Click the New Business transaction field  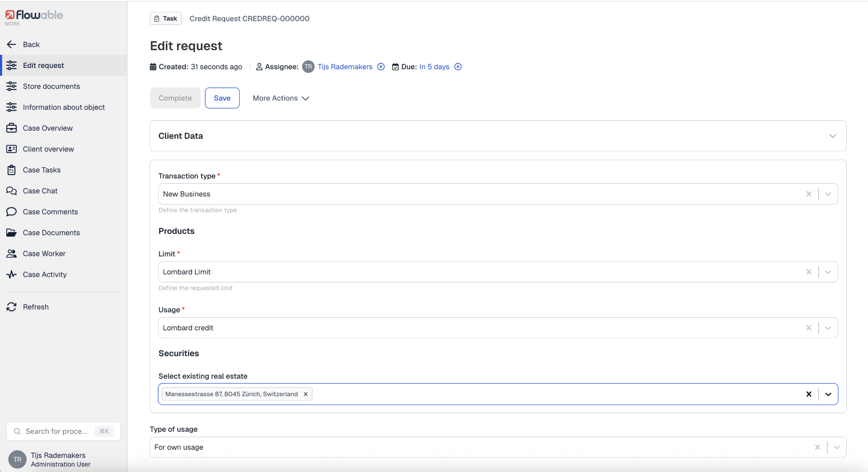[498, 194]
